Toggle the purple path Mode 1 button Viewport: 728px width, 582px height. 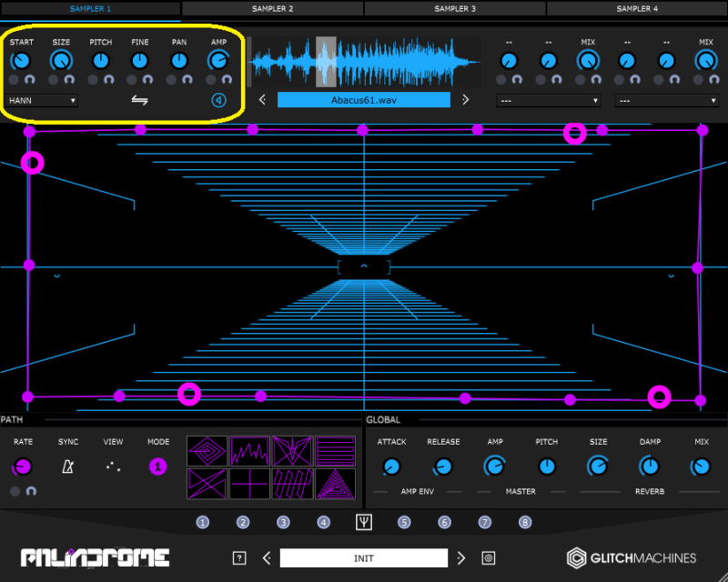pos(158,467)
